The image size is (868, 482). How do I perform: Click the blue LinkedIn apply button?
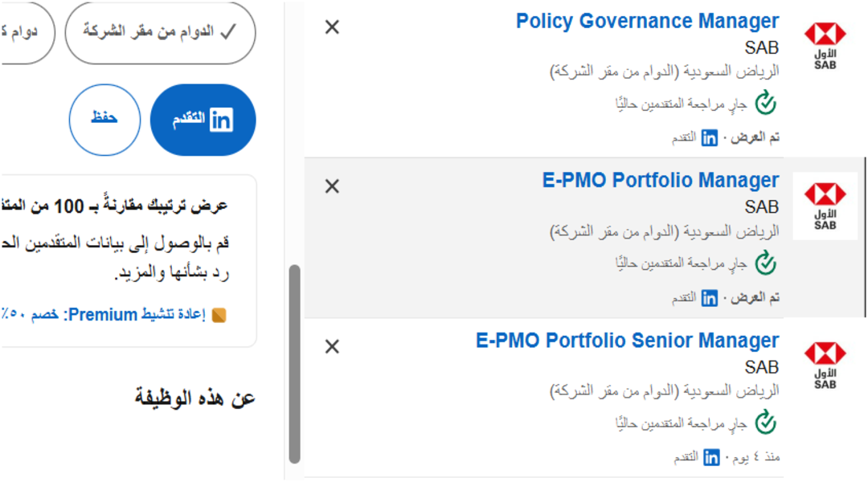coord(203,120)
